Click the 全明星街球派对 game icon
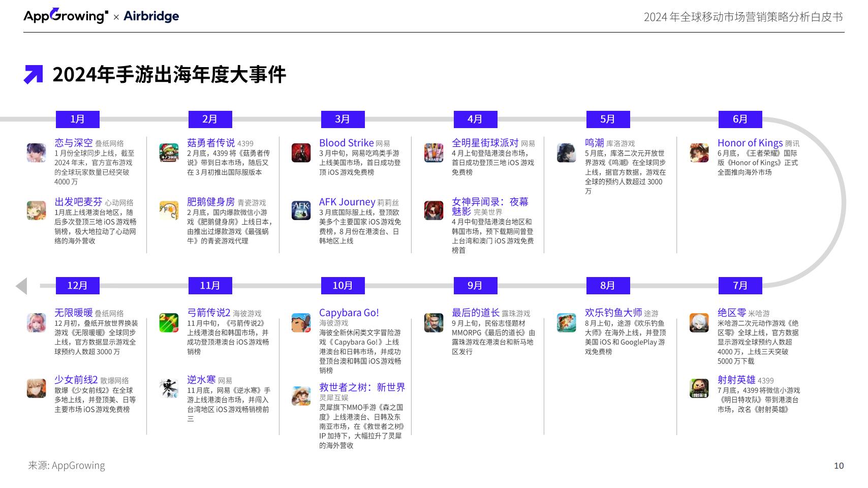 [x=434, y=152]
